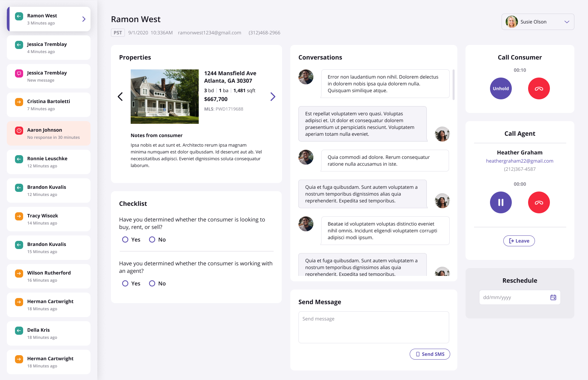Open Cristina Bartoletti from the lead list
Image resolution: width=588 pixels, height=380 pixels.
click(x=49, y=105)
